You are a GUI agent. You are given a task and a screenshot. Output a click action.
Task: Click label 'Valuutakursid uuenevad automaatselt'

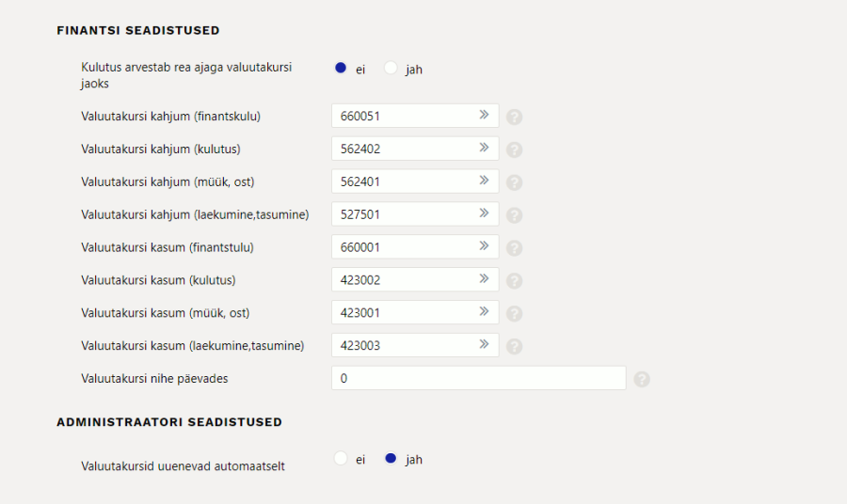(183, 466)
